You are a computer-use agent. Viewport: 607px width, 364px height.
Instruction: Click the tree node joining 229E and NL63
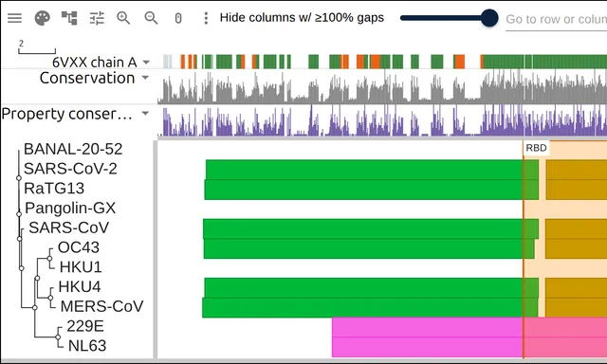(x=58, y=337)
